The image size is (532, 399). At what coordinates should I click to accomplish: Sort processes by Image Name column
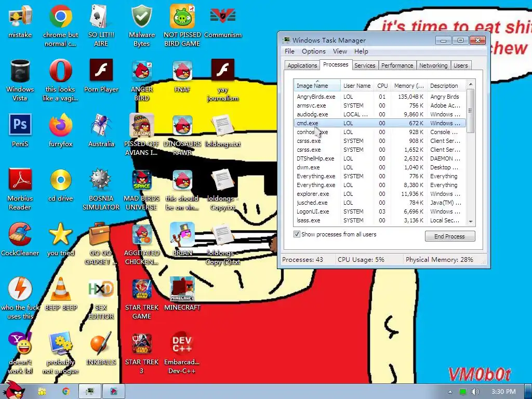click(317, 86)
